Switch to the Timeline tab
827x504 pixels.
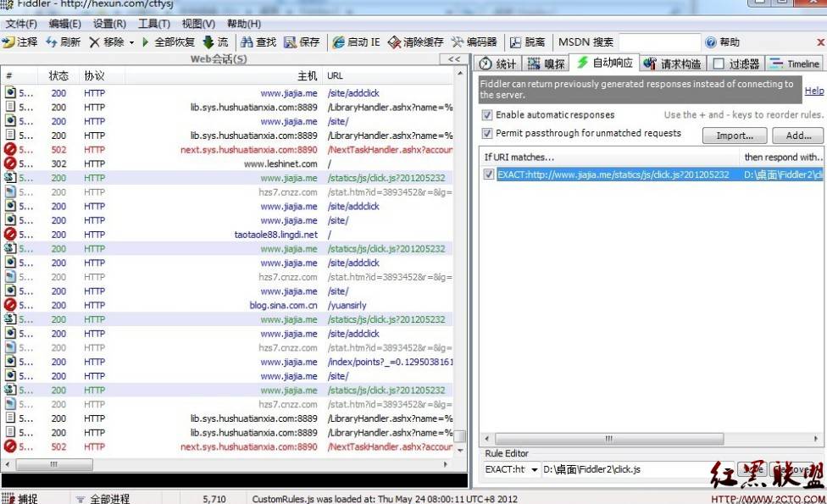[x=794, y=64]
